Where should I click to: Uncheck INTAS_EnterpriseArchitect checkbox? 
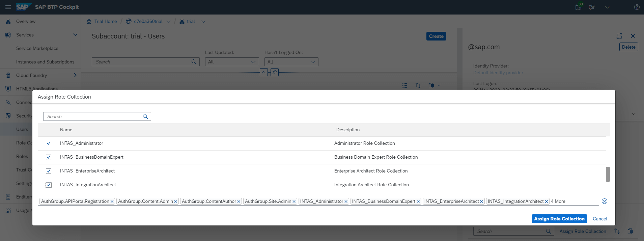tap(49, 171)
